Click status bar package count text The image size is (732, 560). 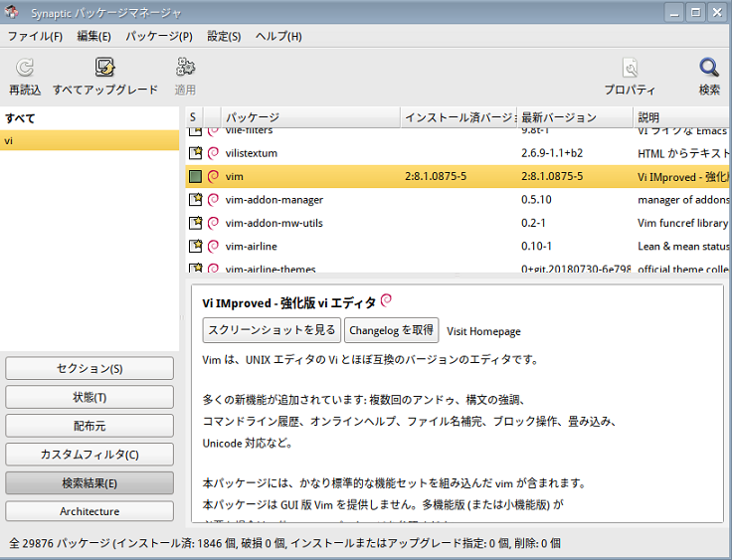pyautogui.click(x=284, y=543)
